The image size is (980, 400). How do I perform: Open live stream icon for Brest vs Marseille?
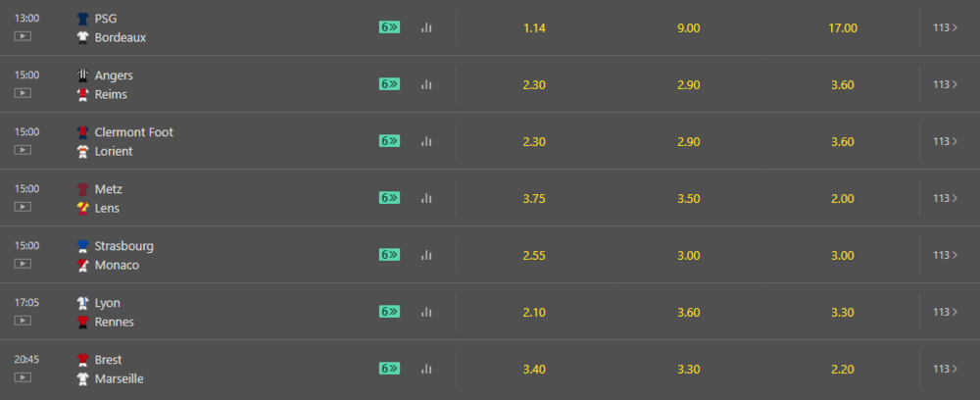(x=23, y=377)
